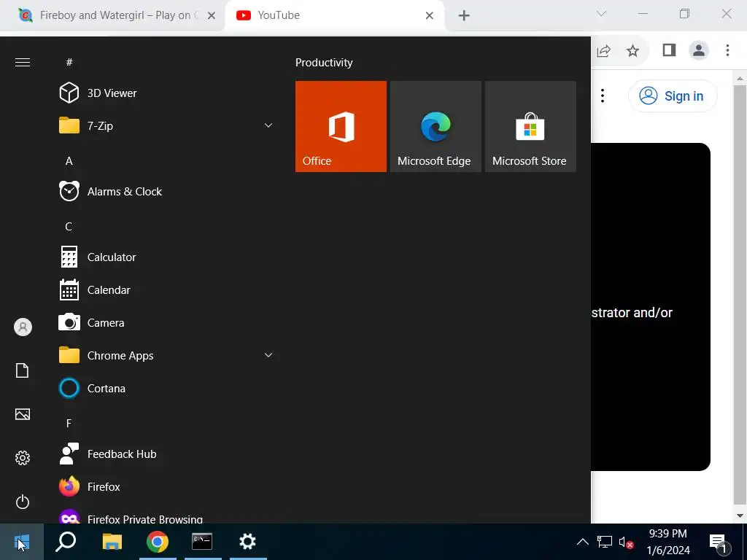Click the # section header
The width and height of the screenshot is (747, 560).
tap(69, 63)
